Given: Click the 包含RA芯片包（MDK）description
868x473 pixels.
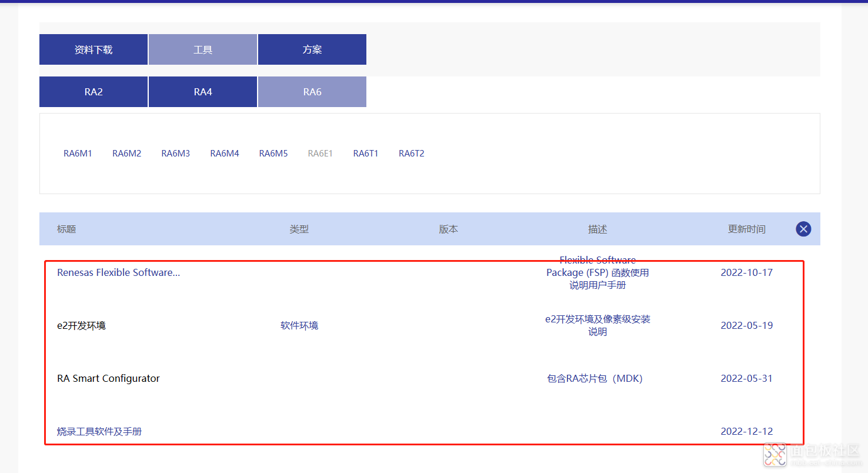Looking at the screenshot, I should coord(595,378).
